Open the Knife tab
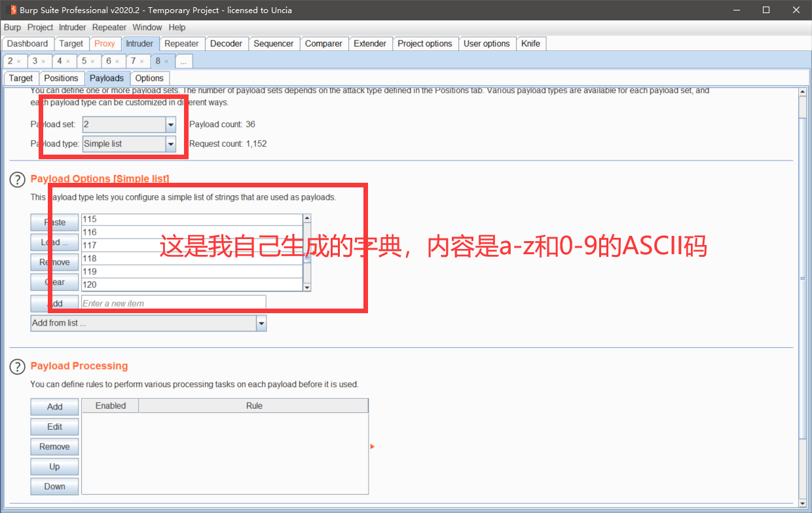Screen dimensions: 812x513 (x=531, y=43)
